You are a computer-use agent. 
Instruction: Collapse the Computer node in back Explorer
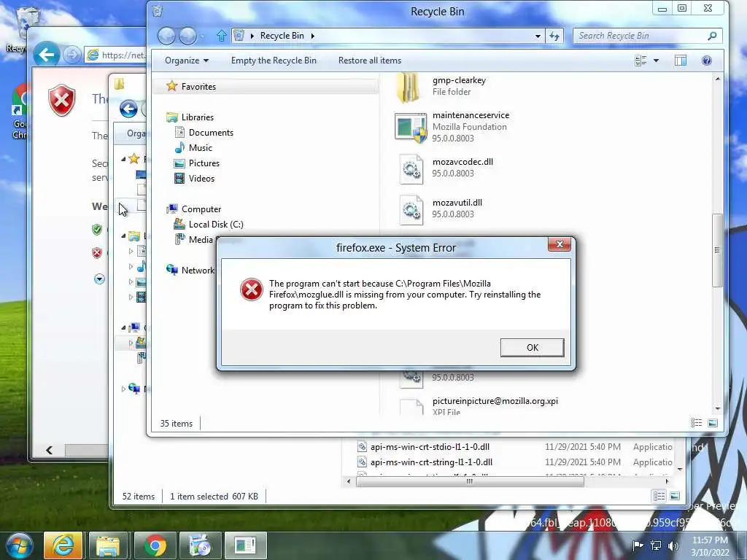123,327
